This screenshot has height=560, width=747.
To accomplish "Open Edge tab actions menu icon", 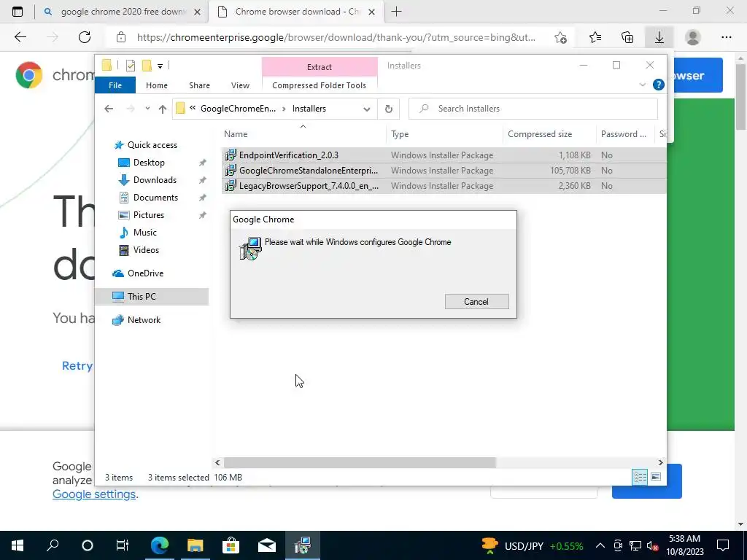I will click(18, 12).
